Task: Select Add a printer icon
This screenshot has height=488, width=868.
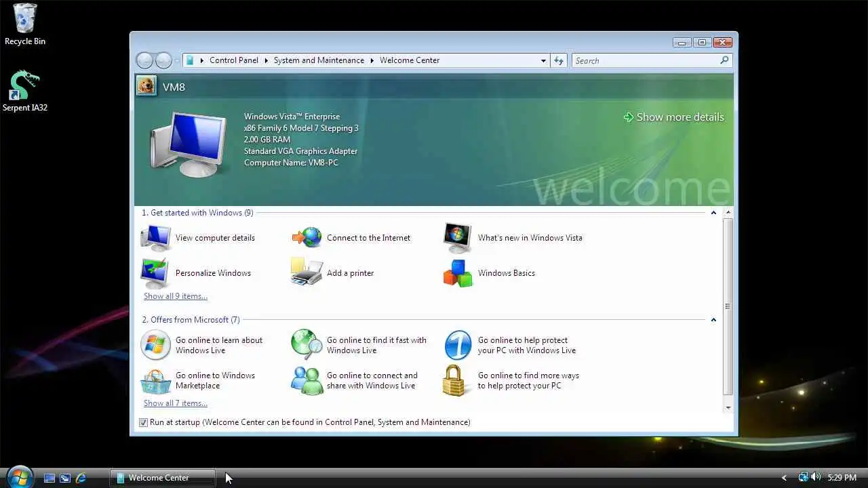Action: click(307, 272)
